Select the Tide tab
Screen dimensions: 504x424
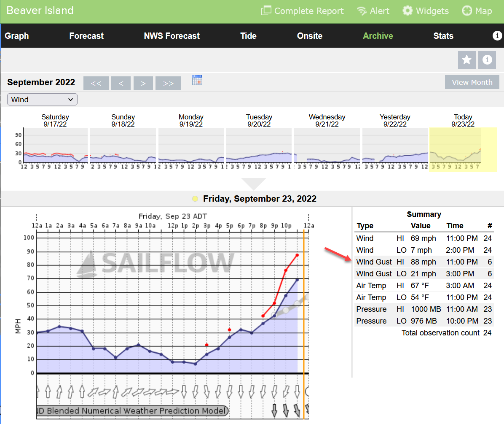pyautogui.click(x=249, y=36)
